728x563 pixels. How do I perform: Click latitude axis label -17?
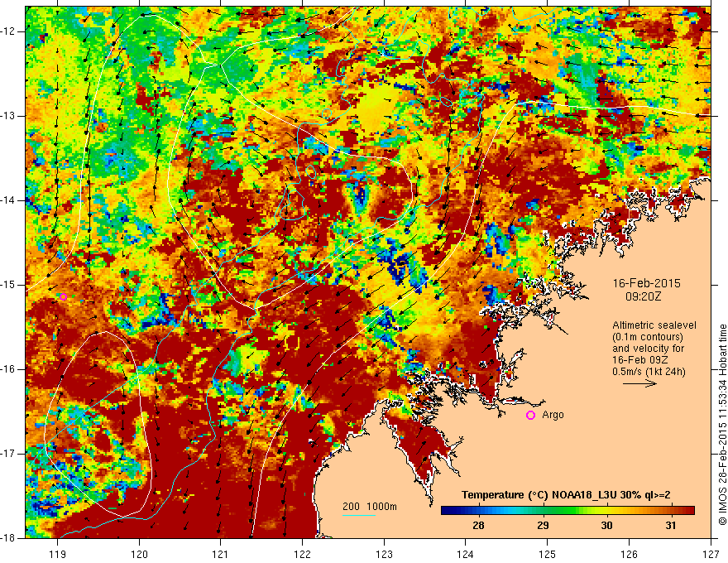click(x=9, y=454)
